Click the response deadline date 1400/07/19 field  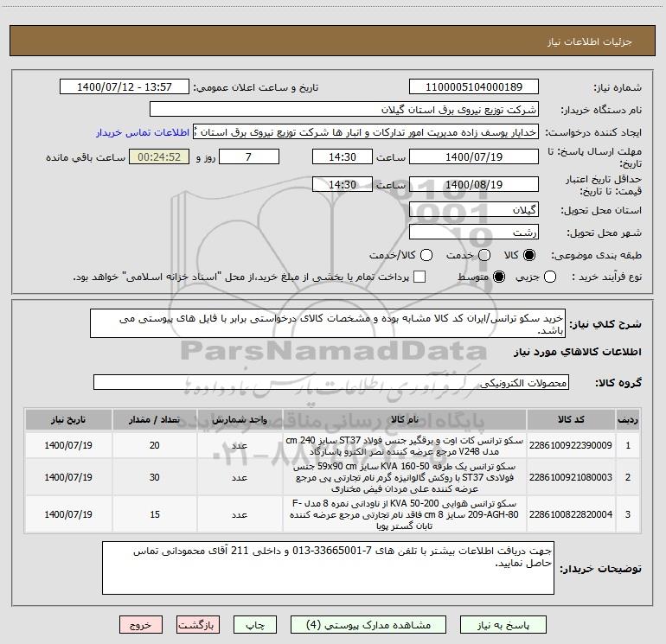click(474, 156)
